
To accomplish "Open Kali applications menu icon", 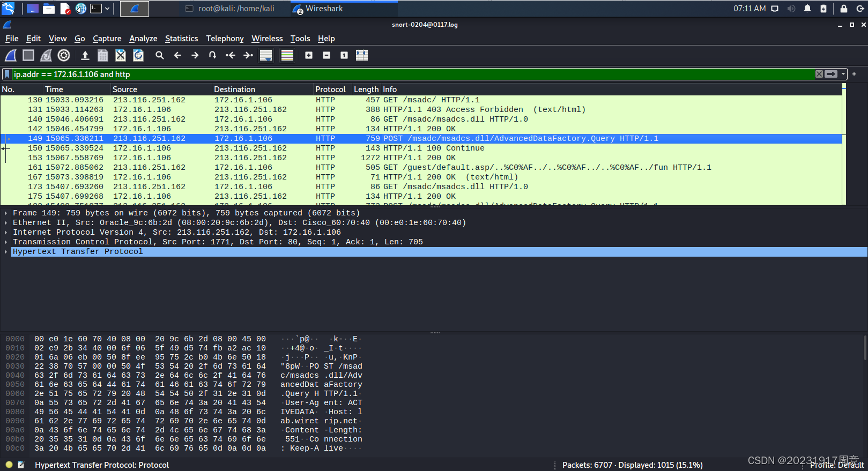I will tap(8, 9).
